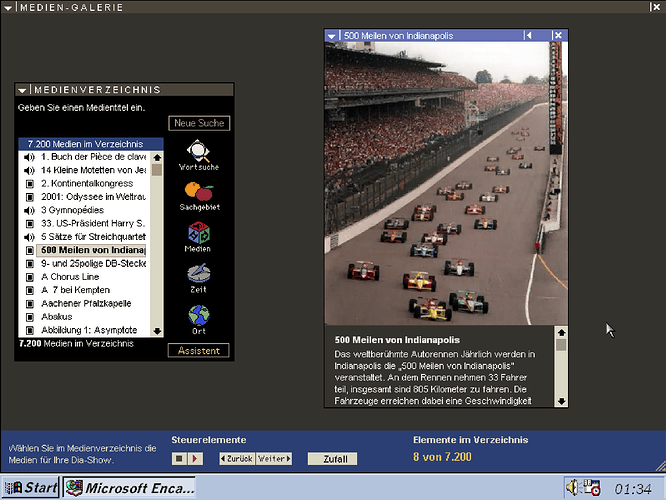Image resolution: width=666 pixels, height=500 pixels.
Task: Advance with the Weiter button
Action: [274, 459]
